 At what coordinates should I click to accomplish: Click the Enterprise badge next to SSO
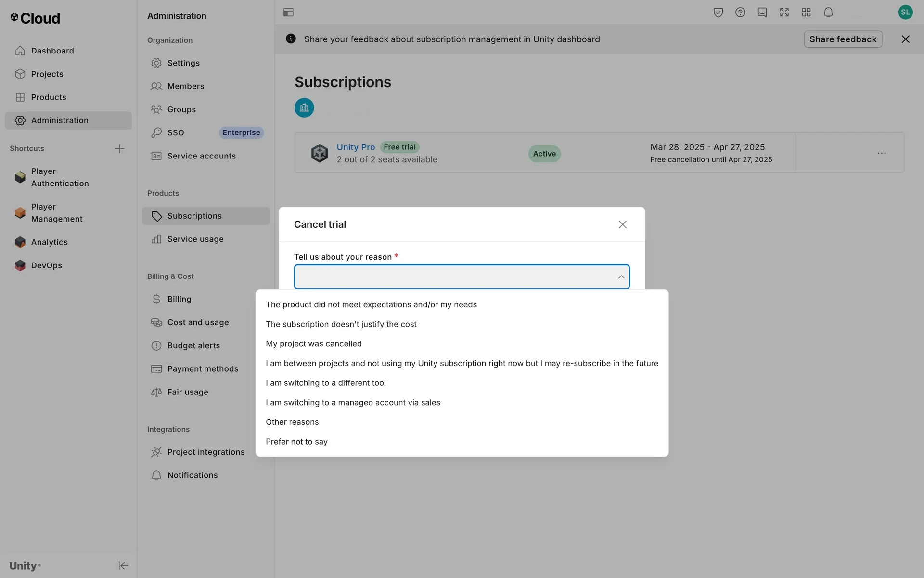[x=241, y=132]
